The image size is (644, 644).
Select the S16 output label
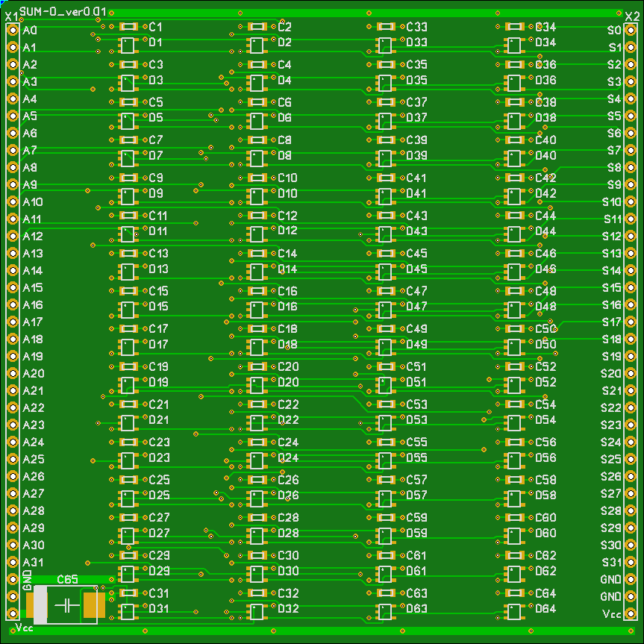point(612,305)
